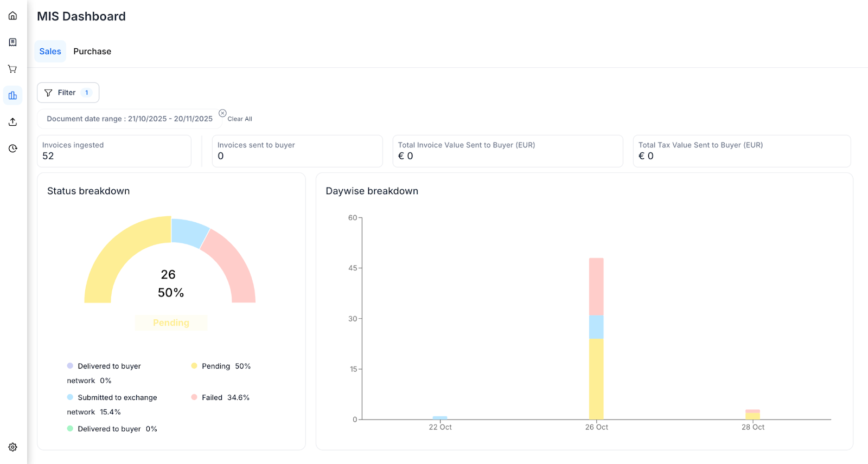Image resolution: width=868 pixels, height=464 pixels.
Task: Select the Sales tab
Action: (x=50, y=51)
